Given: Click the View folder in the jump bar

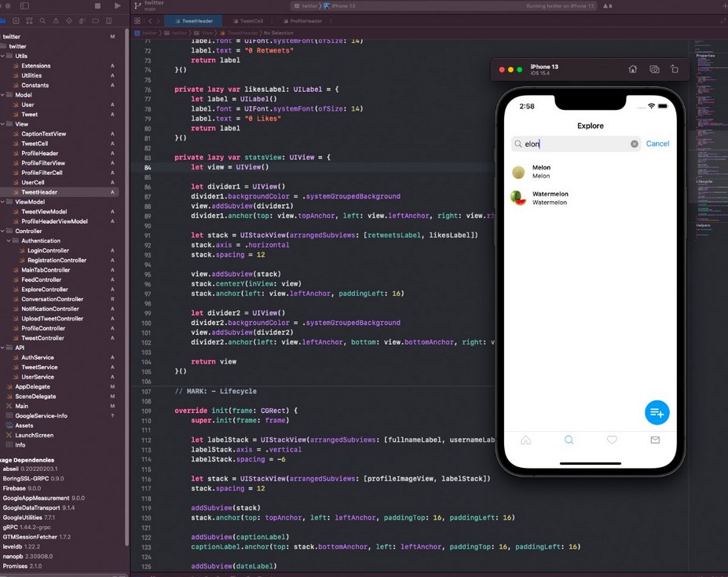Looking at the screenshot, I should 203,33.
